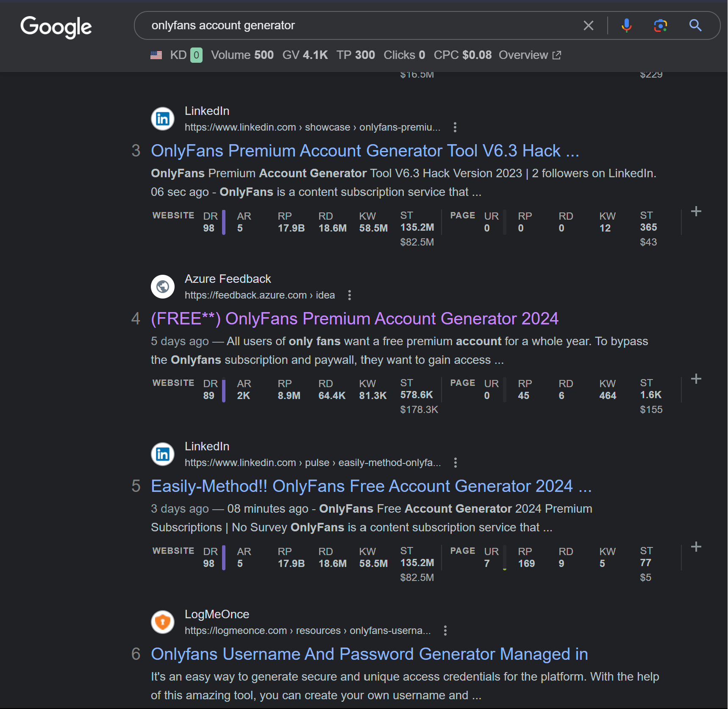Click DR 89 value for Azure result
Screen dimensions: 728x709
208,396
